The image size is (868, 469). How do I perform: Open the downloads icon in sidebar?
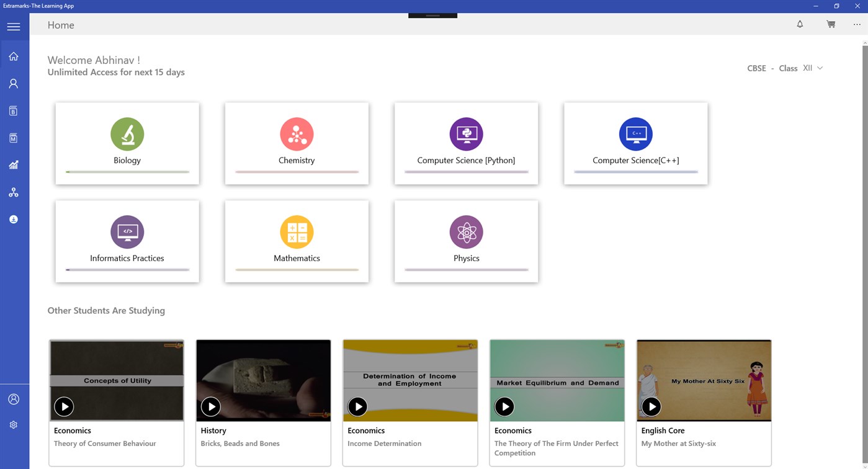pyautogui.click(x=14, y=220)
